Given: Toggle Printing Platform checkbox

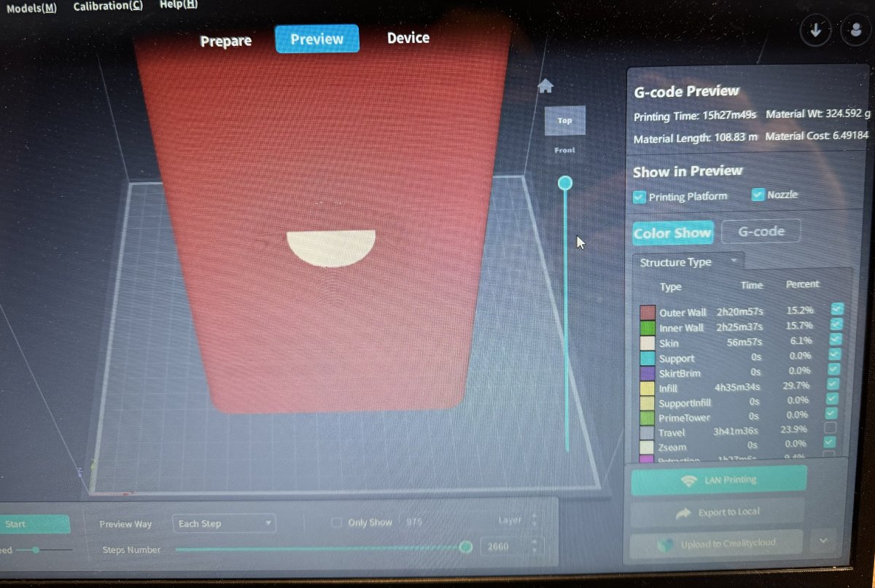Looking at the screenshot, I should tap(639, 197).
